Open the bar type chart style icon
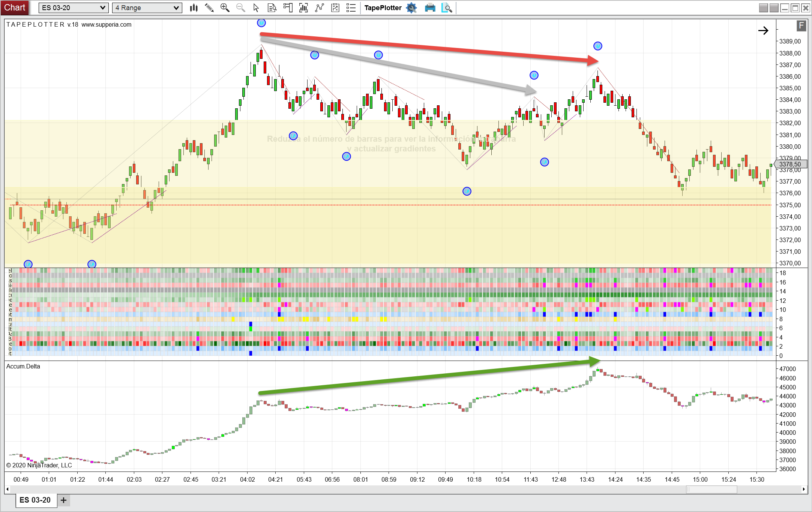Screen dimensions: 812x512 pyautogui.click(x=194, y=8)
